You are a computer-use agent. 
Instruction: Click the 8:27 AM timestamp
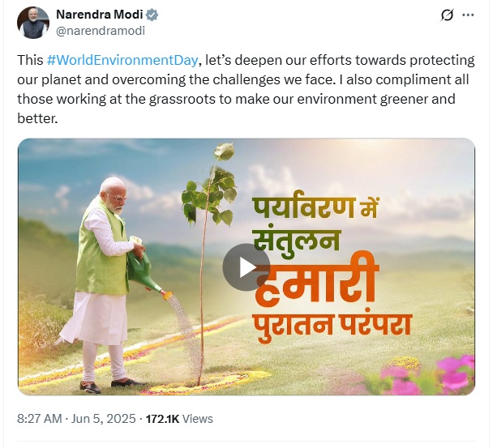pyautogui.click(x=40, y=419)
